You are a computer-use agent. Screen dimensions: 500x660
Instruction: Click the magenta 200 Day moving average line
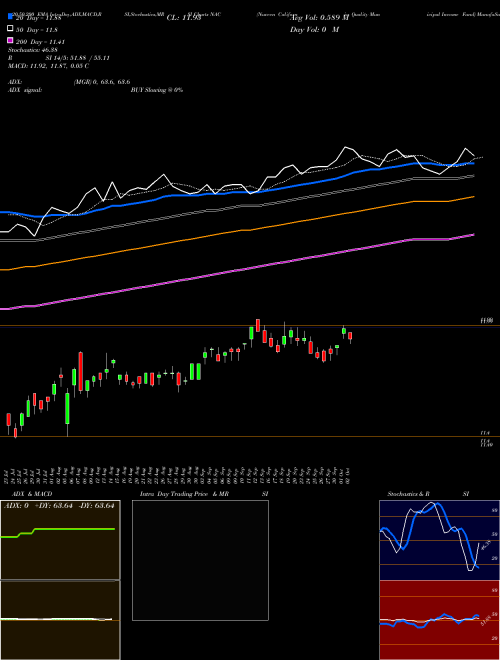point(236,271)
